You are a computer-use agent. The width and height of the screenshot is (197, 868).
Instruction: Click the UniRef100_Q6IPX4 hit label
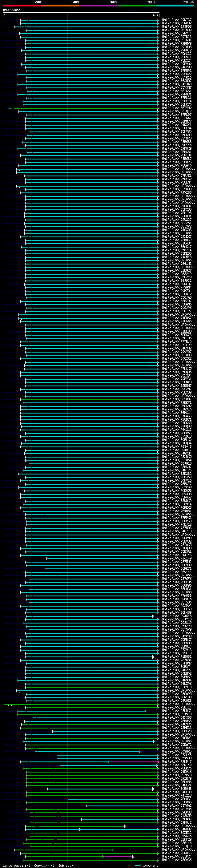pos(176,857)
